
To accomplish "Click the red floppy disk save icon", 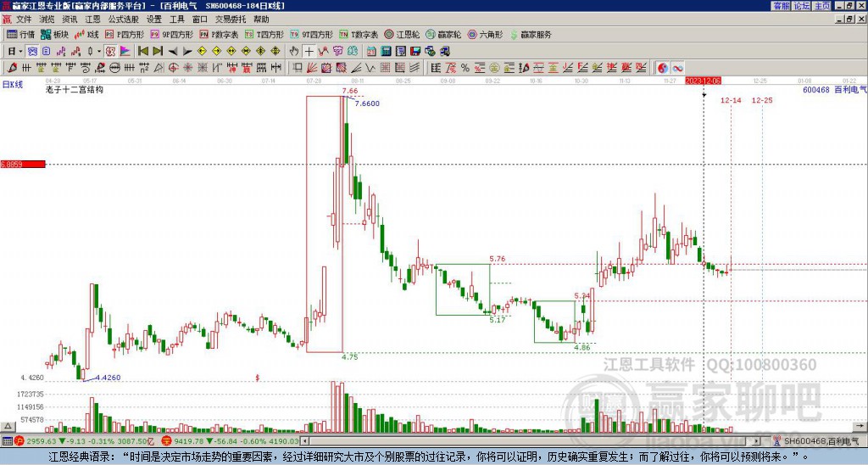I will tap(415, 51).
